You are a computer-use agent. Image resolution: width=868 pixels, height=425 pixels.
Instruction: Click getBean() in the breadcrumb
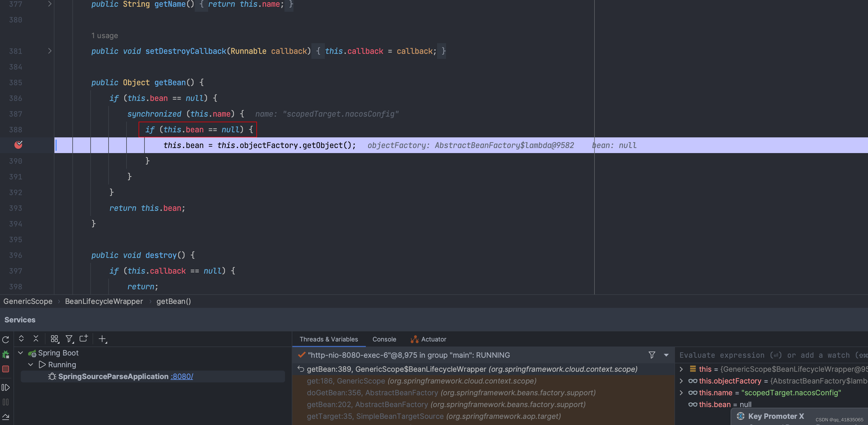174,301
